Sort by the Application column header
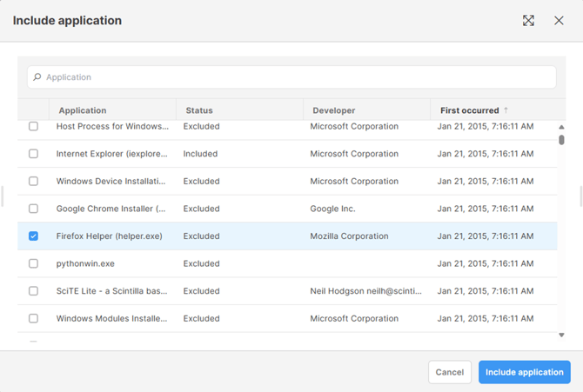The height and width of the screenshot is (392, 583). [83, 110]
